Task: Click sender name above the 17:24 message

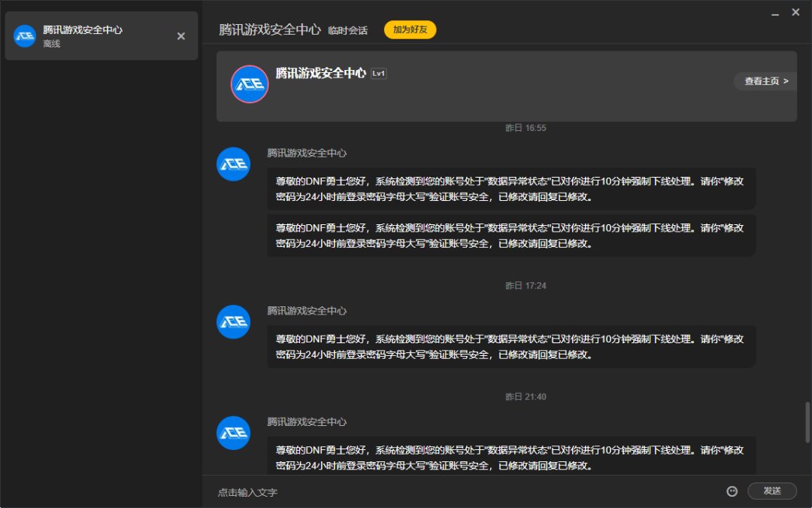Action: 307,311
